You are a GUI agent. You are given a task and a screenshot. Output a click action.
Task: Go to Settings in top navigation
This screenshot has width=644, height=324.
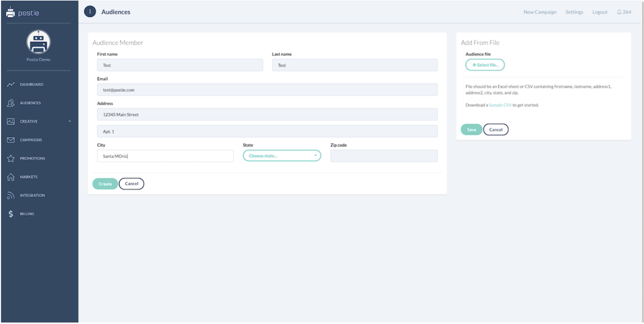574,12
